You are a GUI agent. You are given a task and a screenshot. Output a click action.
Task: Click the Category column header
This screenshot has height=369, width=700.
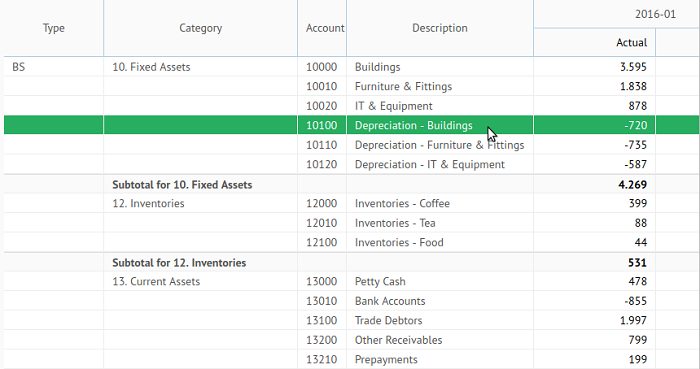200,28
